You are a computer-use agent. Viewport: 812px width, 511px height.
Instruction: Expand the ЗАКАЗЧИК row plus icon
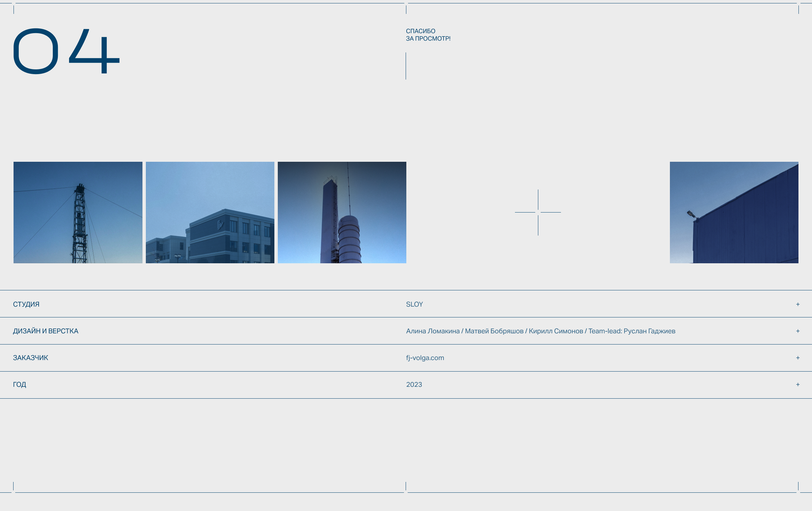[x=797, y=358]
